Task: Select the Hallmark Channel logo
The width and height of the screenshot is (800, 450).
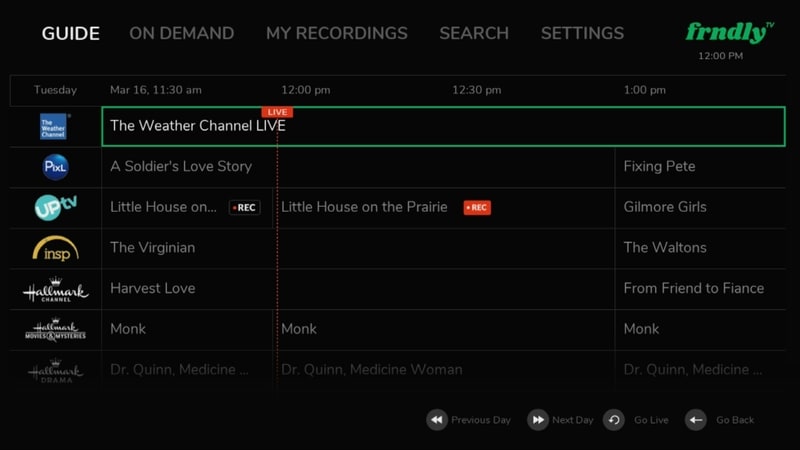Action: (56, 289)
